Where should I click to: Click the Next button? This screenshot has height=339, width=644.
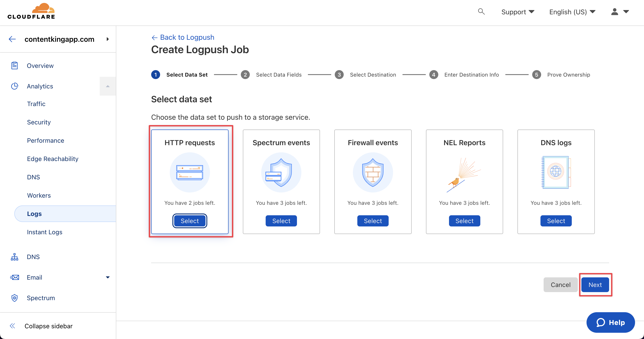point(595,285)
